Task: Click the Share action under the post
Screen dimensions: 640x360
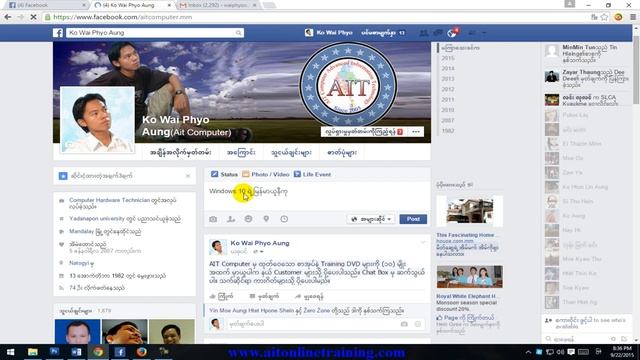Action: [x=309, y=296]
